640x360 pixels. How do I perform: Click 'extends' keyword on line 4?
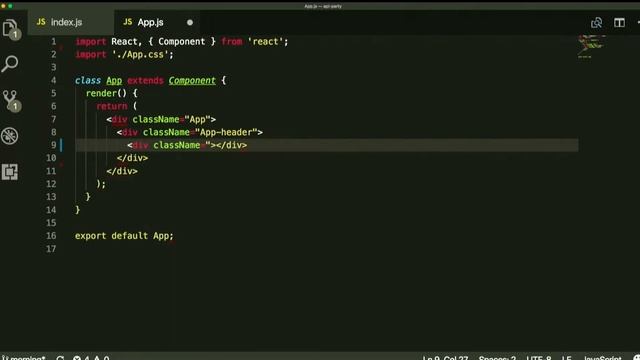pyautogui.click(x=145, y=80)
